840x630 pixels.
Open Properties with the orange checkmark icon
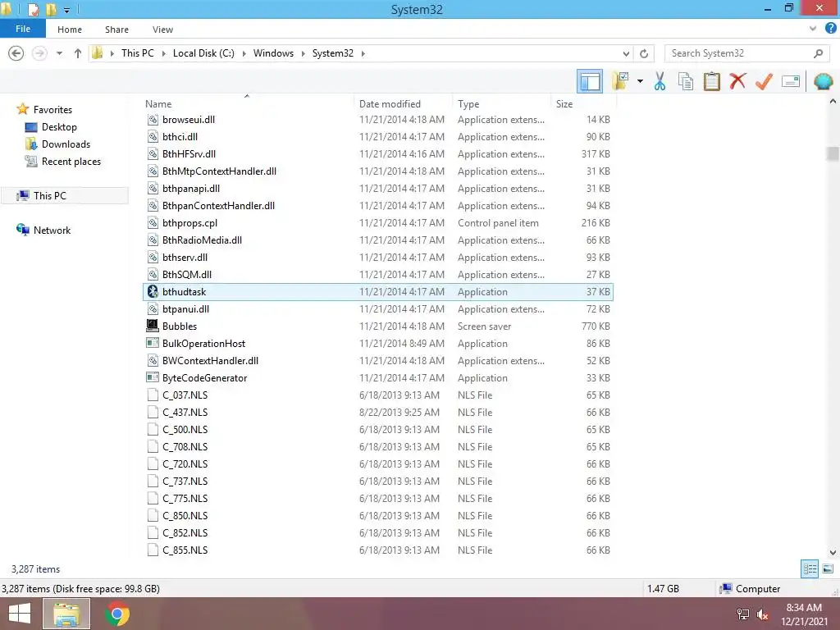[x=764, y=81]
